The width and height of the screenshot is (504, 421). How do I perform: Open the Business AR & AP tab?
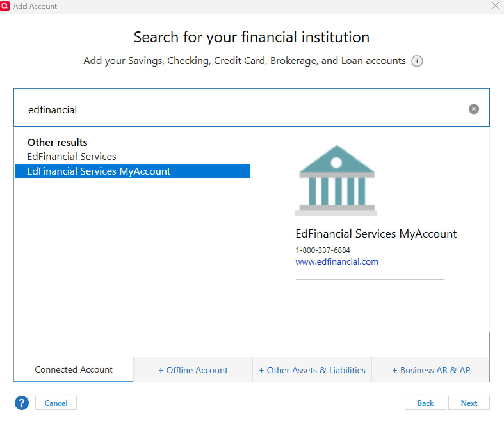[x=431, y=370]
